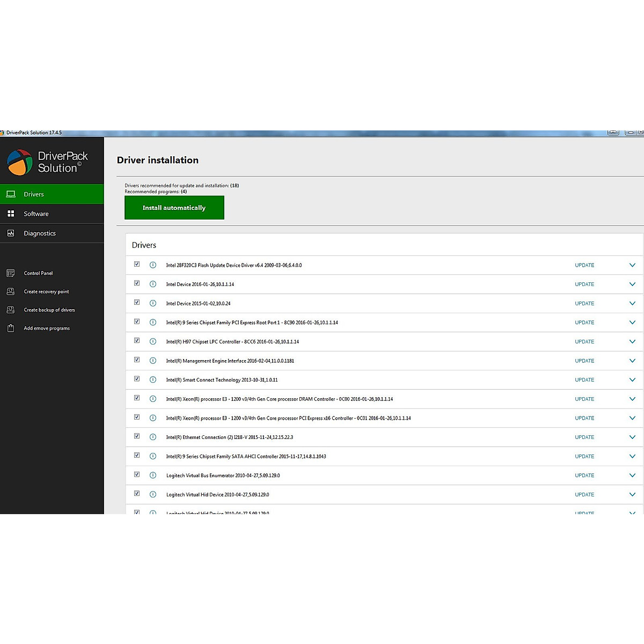Image resolution: width=644 pixels, height=644 pixels.
Task: Expand the SATA AHCI Controller driver row
Action: pos(632,457)
